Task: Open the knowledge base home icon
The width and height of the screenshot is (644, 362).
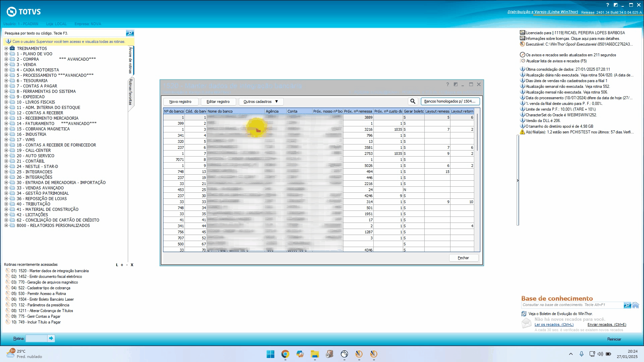Action: (636, 305)
